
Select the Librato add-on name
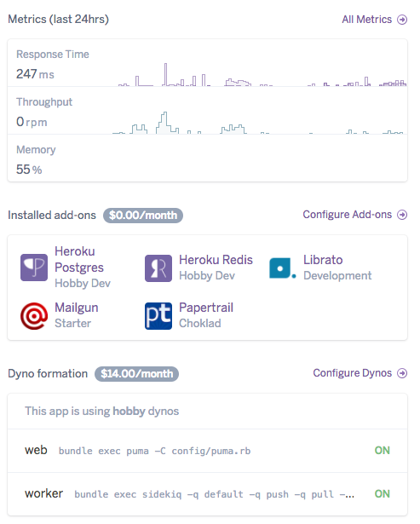323,260
